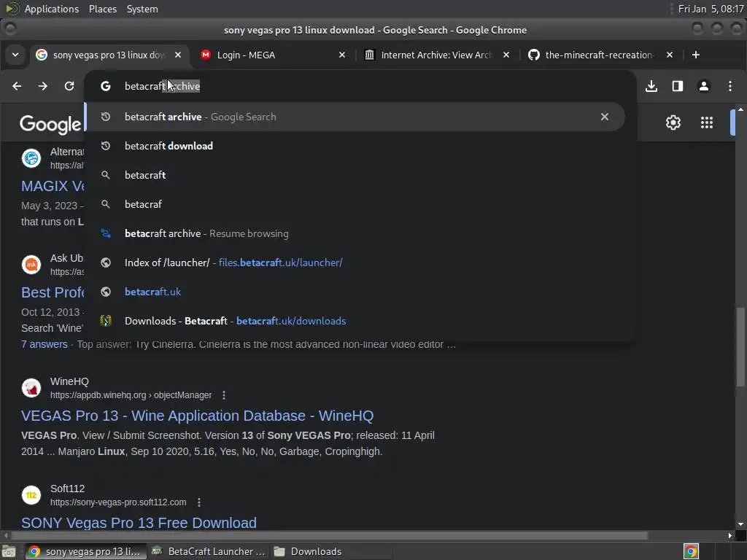747x560 pixels.
Task: Remove the betacraft archive suggestion
Action: (x=605, y=117)
